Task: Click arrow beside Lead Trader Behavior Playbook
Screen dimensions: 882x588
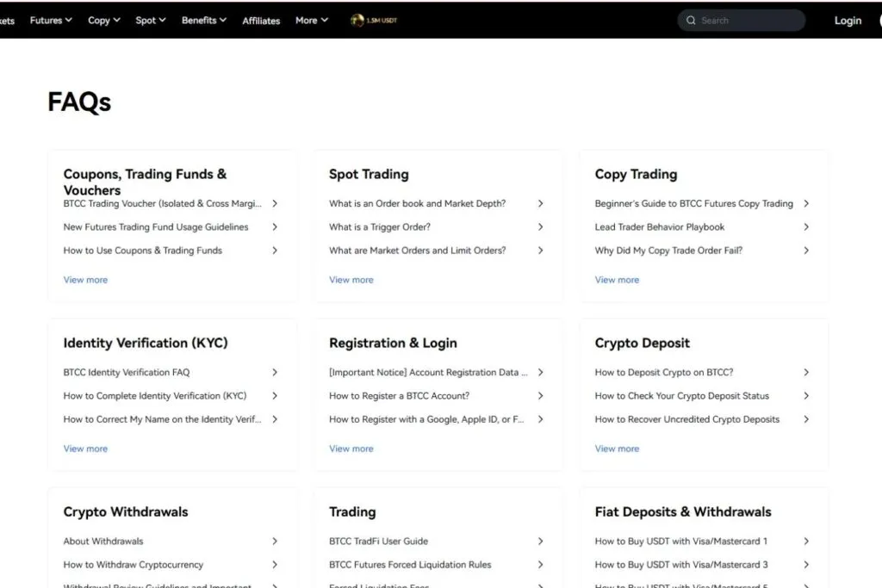Action: pyautogui.click(x=806, y=227)
